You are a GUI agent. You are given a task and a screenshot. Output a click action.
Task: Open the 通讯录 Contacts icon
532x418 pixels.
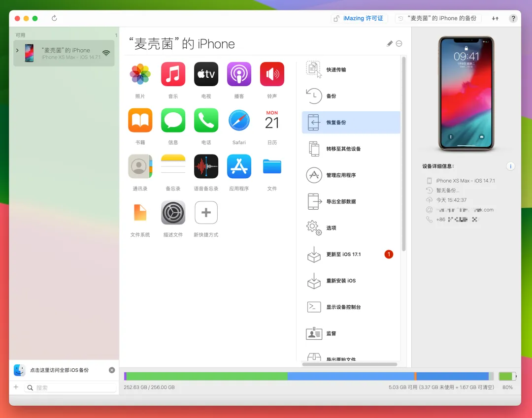140,166
